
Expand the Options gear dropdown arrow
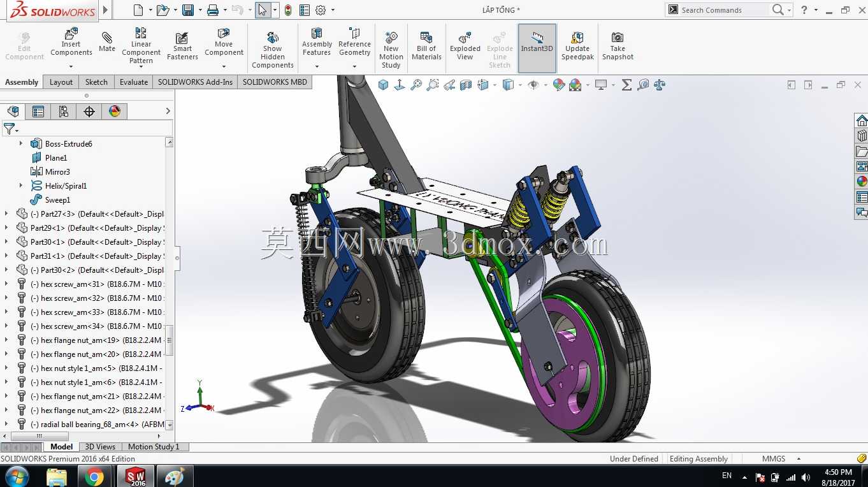click(333, 10)
